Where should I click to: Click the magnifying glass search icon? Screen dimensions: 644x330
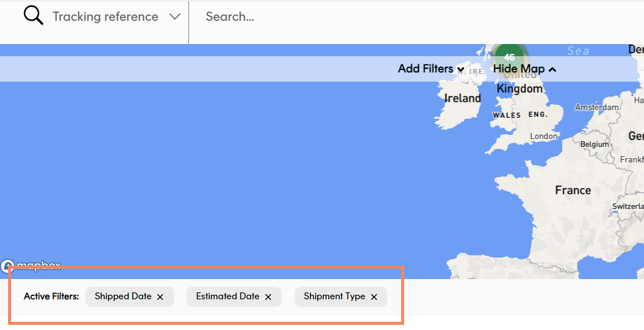click(34, 16)
